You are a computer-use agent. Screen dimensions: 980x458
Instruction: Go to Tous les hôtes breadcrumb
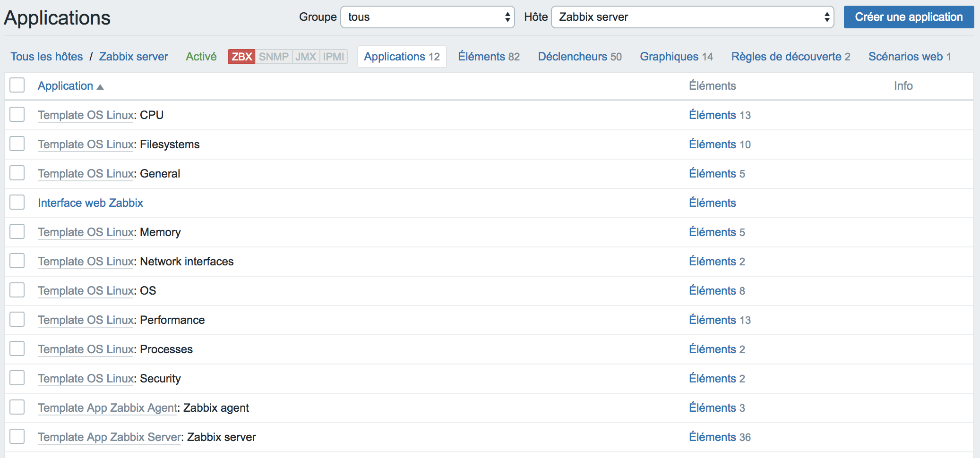[47, 57]
